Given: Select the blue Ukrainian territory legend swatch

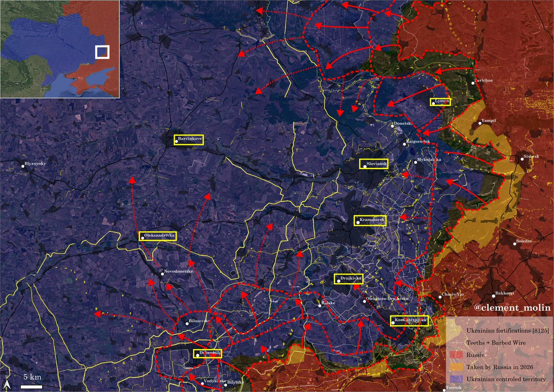Looking at the screenshot, I should [x=456, y=379].
